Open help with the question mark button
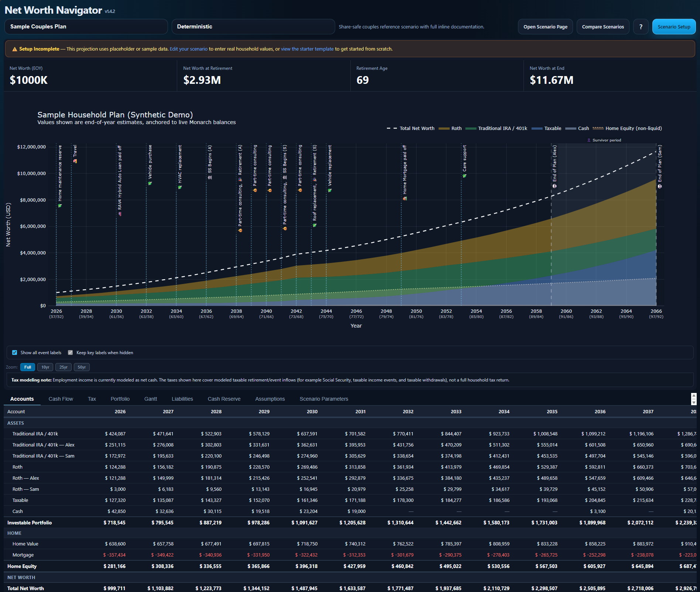 tap(641, 27)
